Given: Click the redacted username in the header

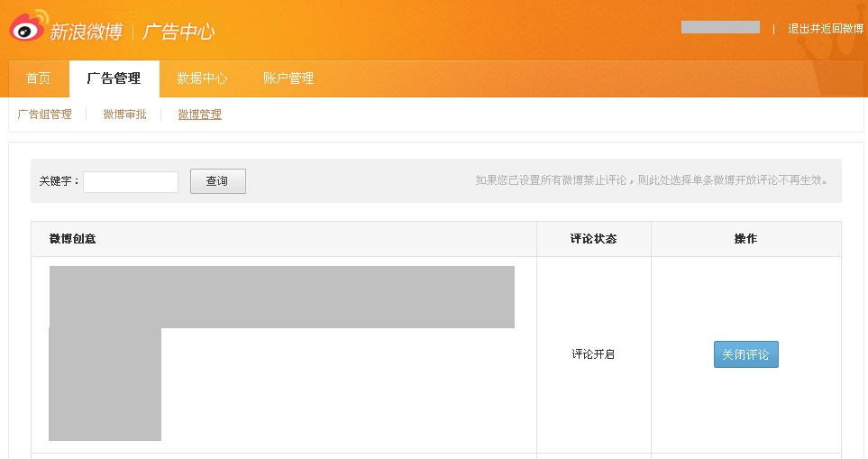Looking at the screenshot, I should 720,27.
